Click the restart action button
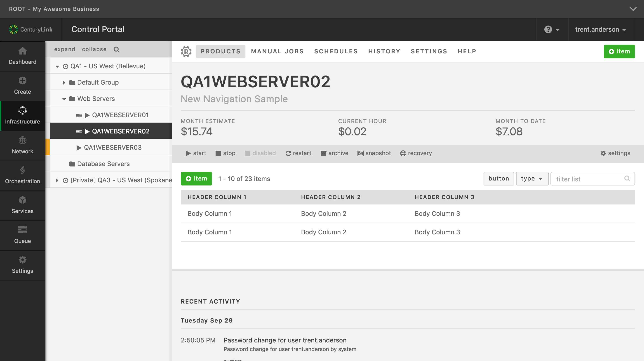 [297, 153]
